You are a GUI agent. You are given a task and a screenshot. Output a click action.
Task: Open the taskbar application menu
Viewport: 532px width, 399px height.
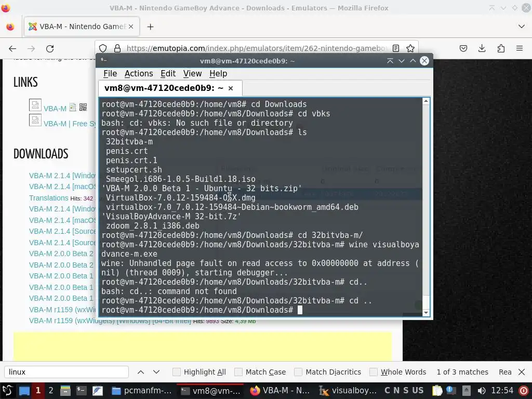[x=7, y=391]
